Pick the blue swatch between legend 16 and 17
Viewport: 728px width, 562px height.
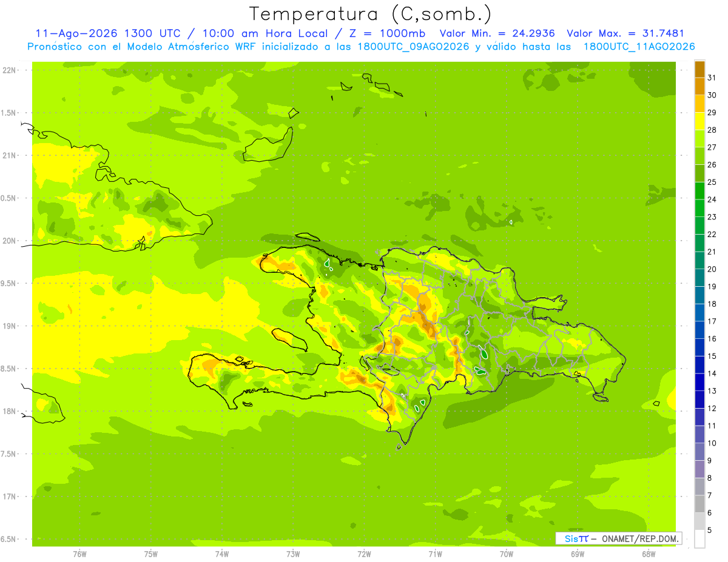pyautogui.click(x=699, y=330)
